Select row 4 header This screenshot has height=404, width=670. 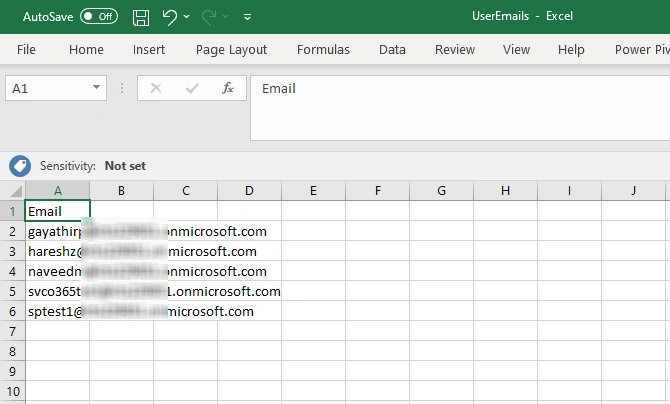pyautogui.click(x=12, y=271)
